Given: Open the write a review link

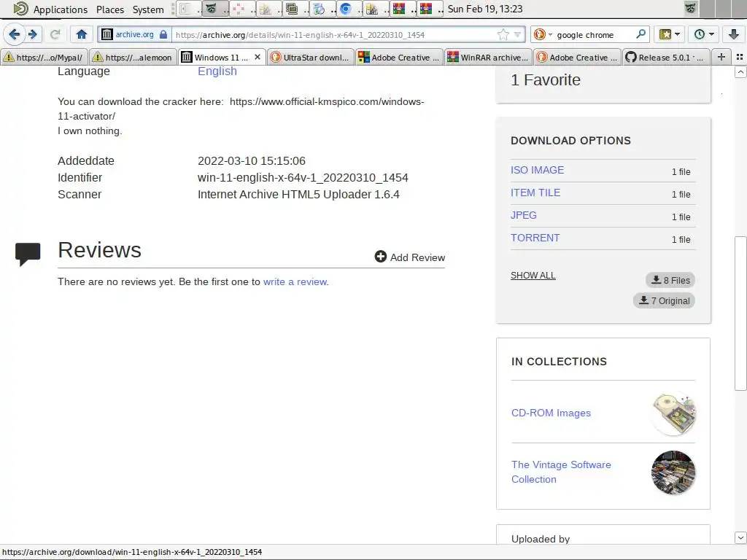Looking at the screenshot, I should click(x=295, y=281).
